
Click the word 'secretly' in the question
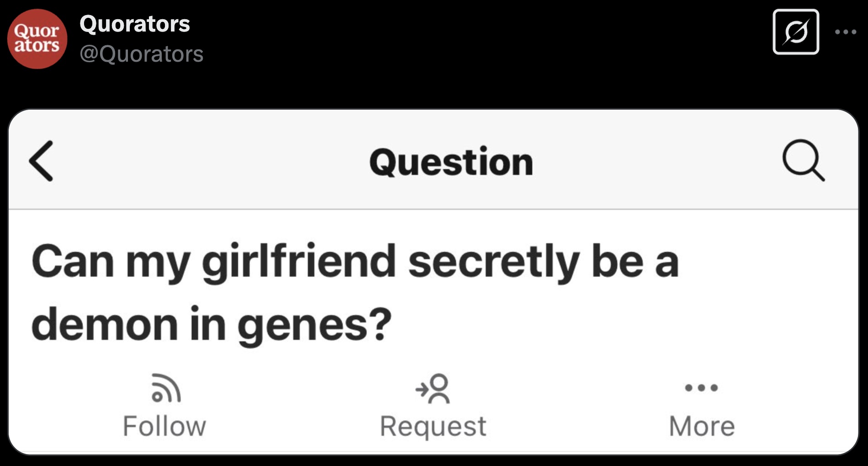(493, 263)
